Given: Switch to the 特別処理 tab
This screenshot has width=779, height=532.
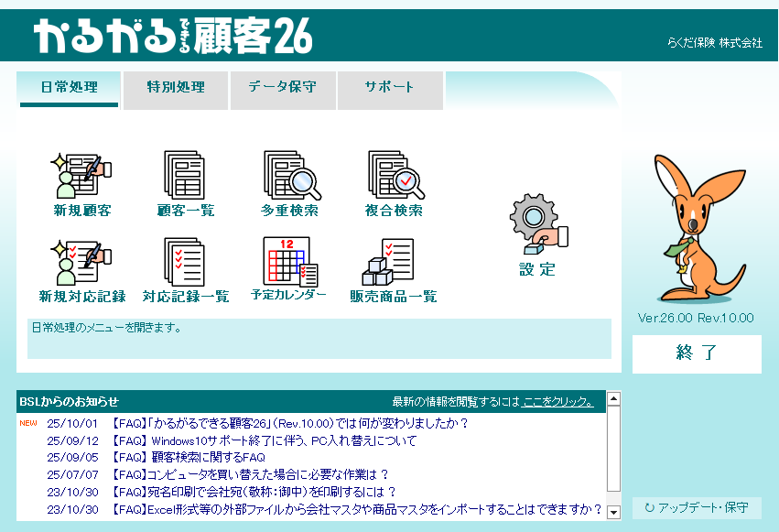Looking at the screenshot, I should pos(176,88).
